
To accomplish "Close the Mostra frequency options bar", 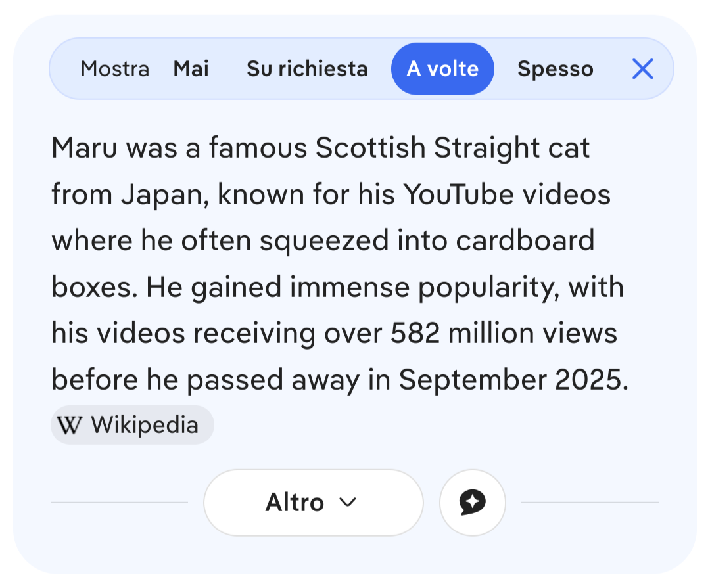I will [x=642, y=69].
